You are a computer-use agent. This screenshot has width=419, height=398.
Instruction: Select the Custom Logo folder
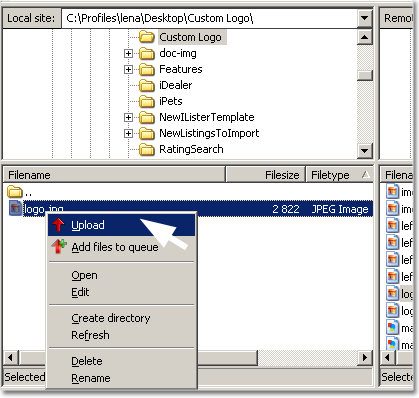[190, 37]
